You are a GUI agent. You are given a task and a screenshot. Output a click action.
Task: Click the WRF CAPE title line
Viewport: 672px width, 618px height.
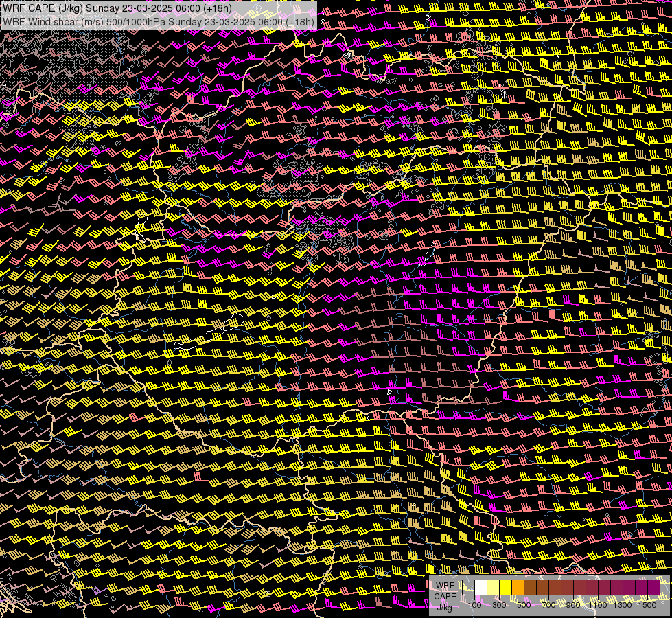pyautogui.click(x=117, y=8)
